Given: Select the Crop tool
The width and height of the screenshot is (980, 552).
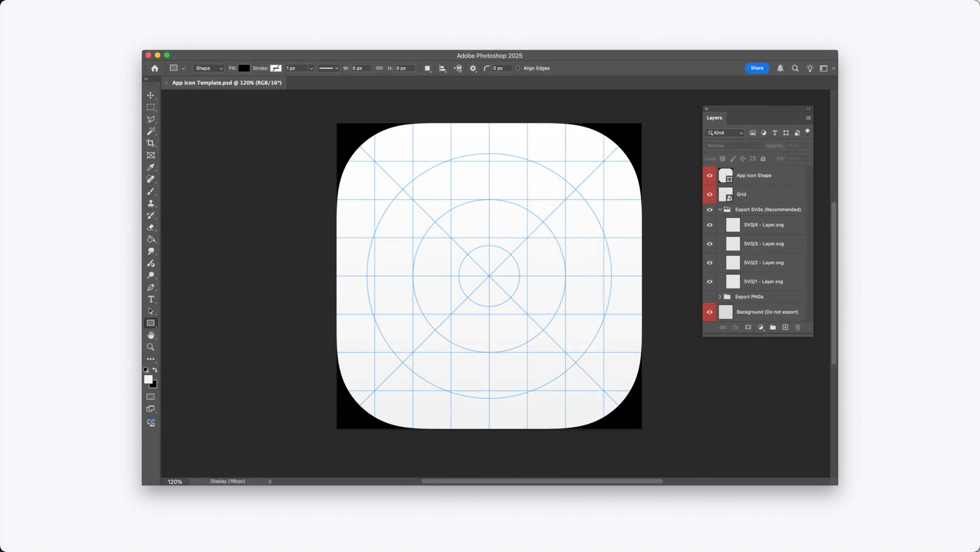Looking at the screenshot, I should (x=150, y=143).
